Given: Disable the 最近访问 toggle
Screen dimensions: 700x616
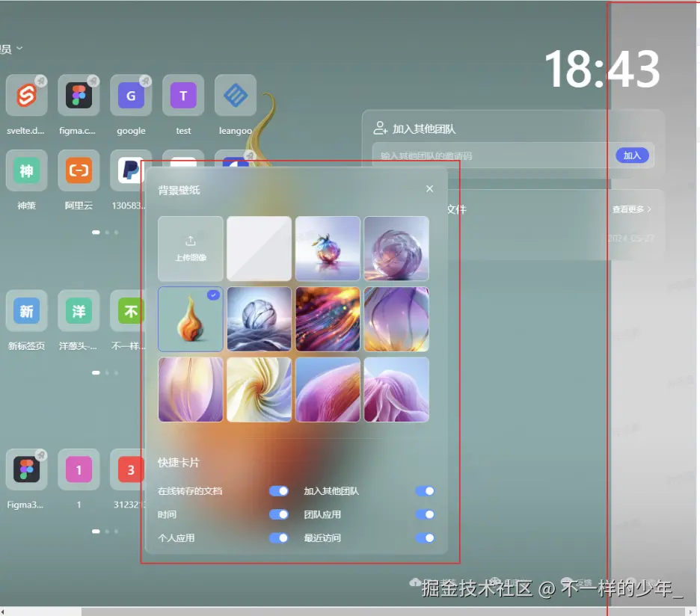Looking at the screenshot, I should [425, 538].
